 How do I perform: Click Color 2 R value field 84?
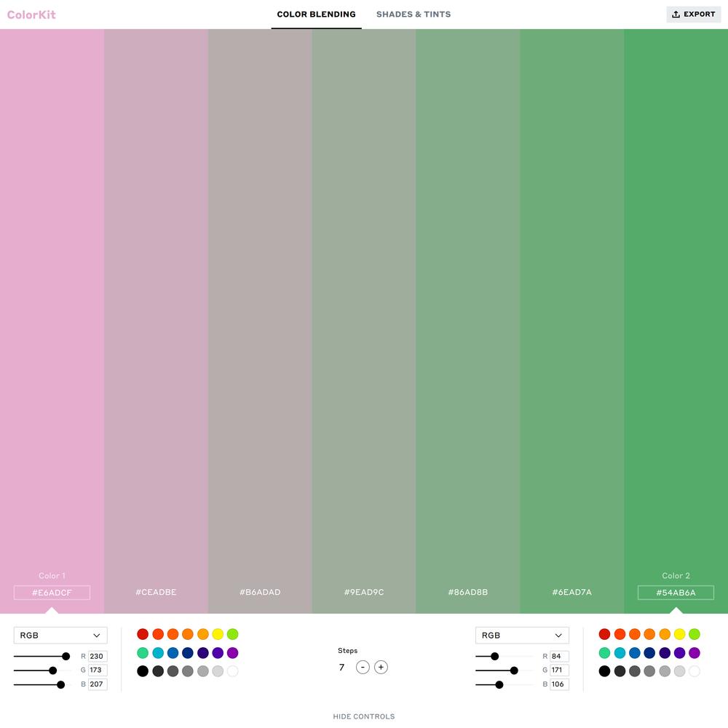(x=559, y=656)
